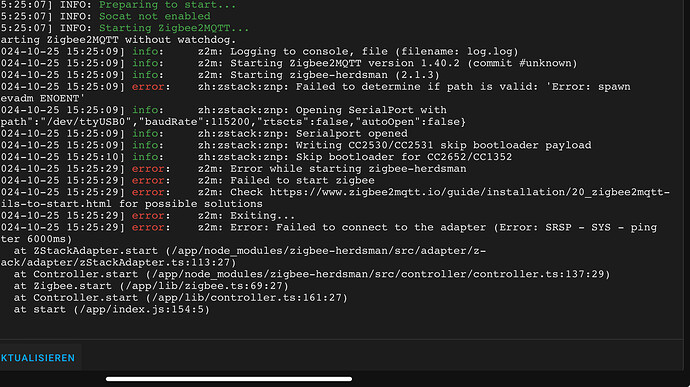Click 'at start (/app/index.js:154:5)' line
This screenshot has width=690, height=387.
[x=112, y=310]
